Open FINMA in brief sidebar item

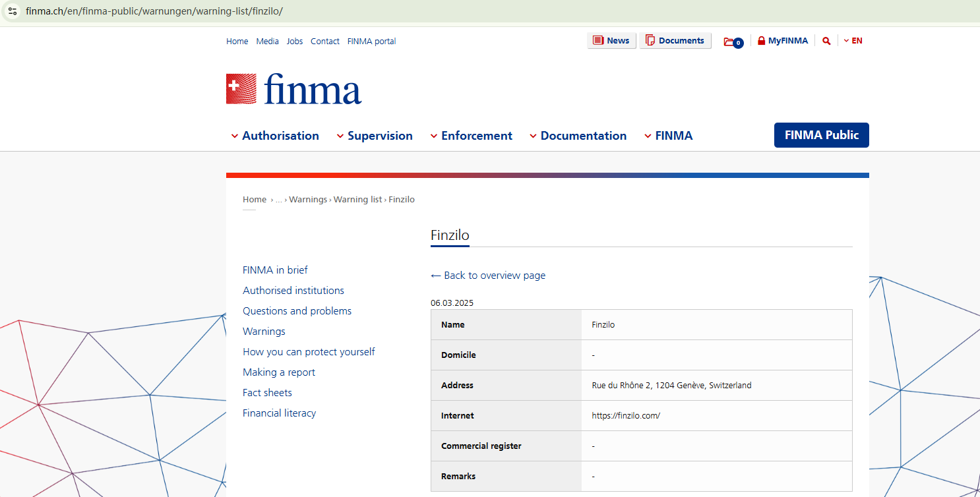click(x=275, y=270)
